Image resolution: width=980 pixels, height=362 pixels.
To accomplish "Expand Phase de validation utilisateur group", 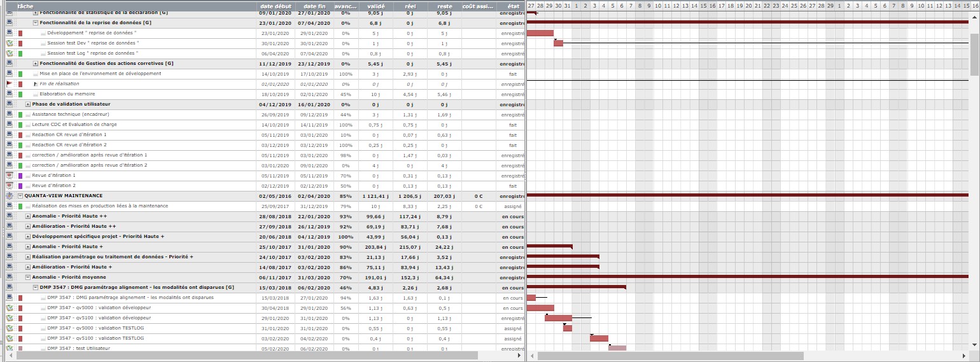I will 28,104.
